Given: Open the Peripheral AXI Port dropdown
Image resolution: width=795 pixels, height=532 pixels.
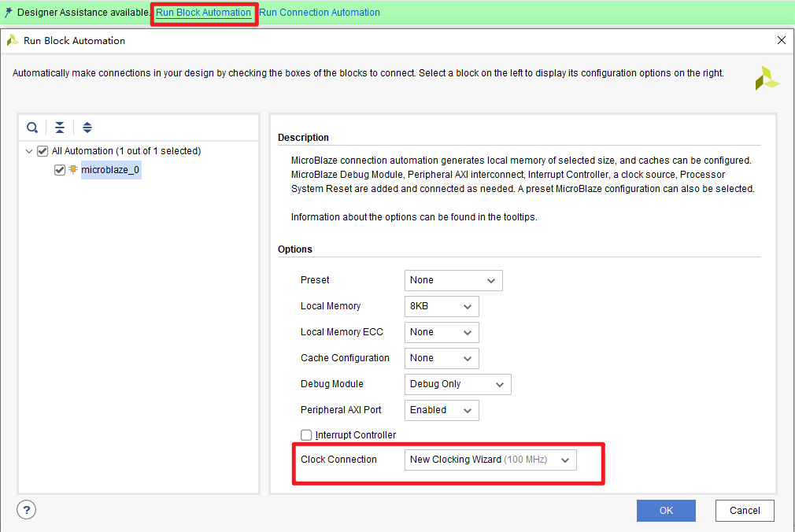Looking at the screenshot, I should click(x=442, y=410).
